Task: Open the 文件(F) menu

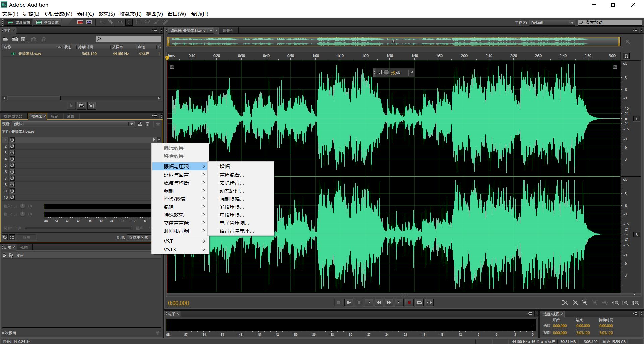Action: 10,14
